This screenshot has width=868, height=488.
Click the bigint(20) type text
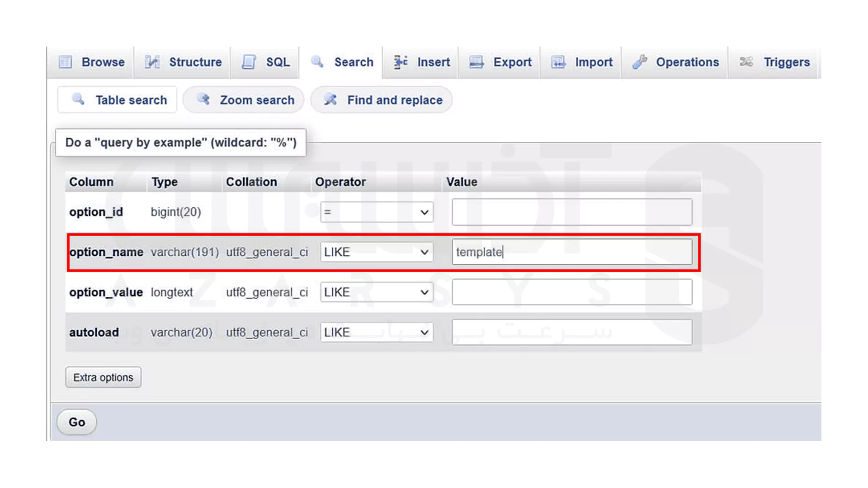[x=176, y=212]
